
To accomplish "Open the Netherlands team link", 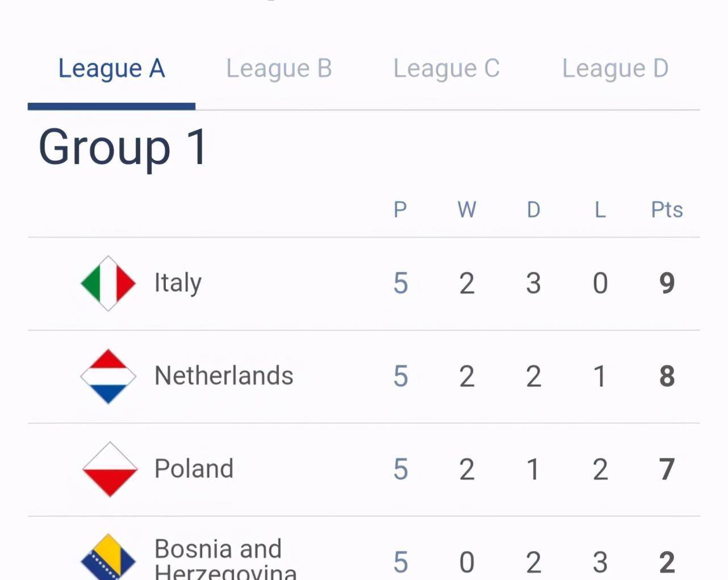I will (224, 375).
